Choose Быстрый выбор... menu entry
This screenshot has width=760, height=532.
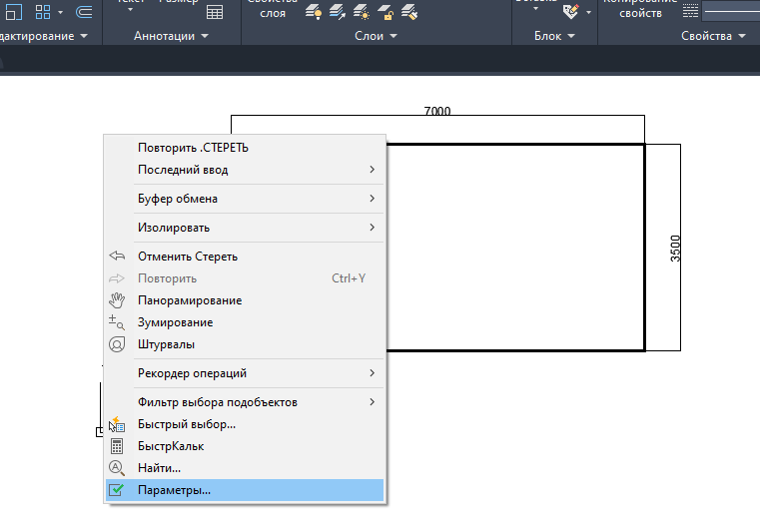pyautogui.click(x=245, y=424)
